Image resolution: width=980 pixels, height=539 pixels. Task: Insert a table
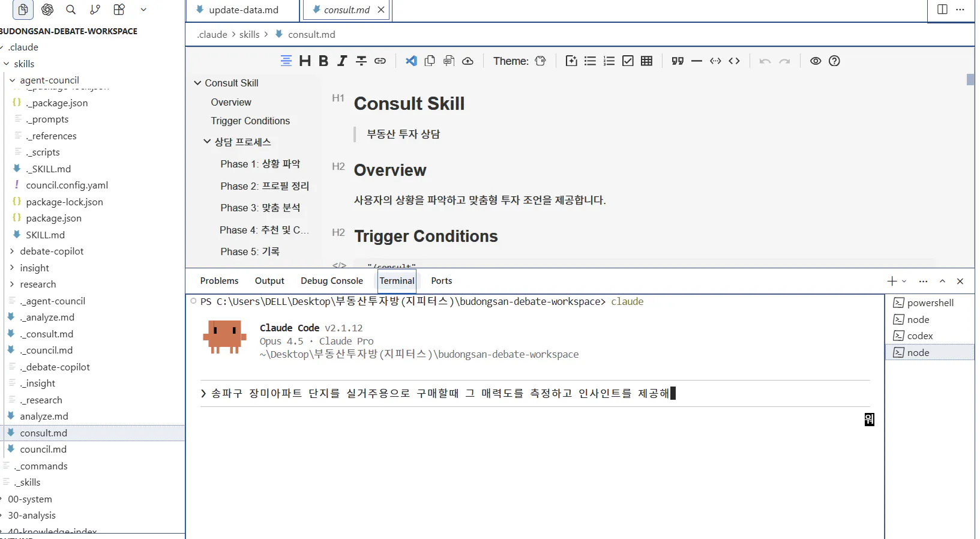pyautogui.click(x=646, y=61)
